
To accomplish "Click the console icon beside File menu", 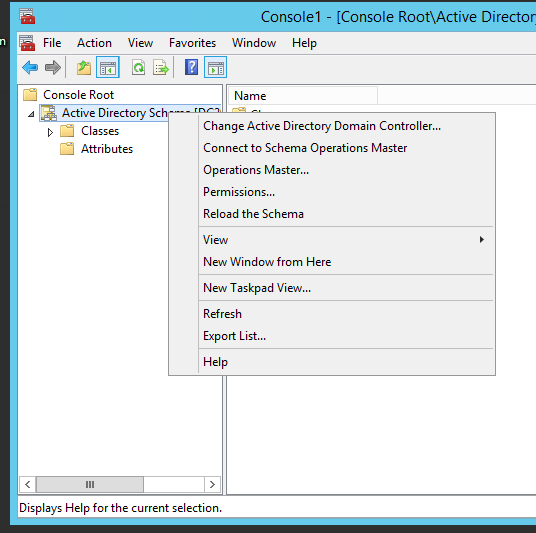I will (x=27, y=43).
